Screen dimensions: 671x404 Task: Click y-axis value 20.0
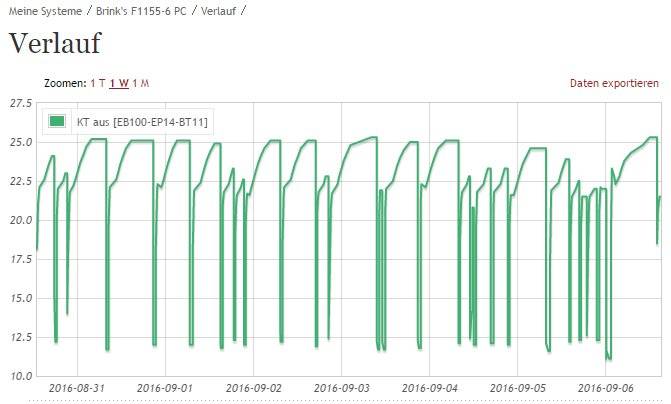coord(21,220)
